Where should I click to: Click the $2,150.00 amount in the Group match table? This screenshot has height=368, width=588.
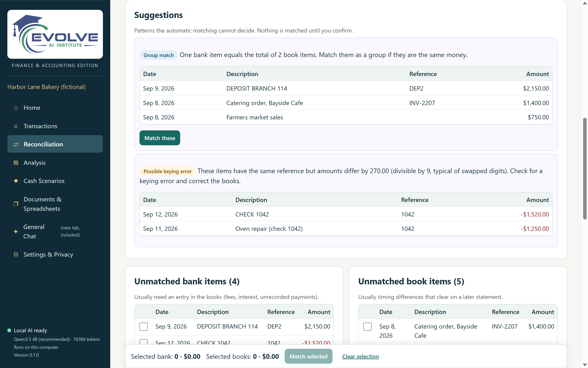click(x=536, y=88)
